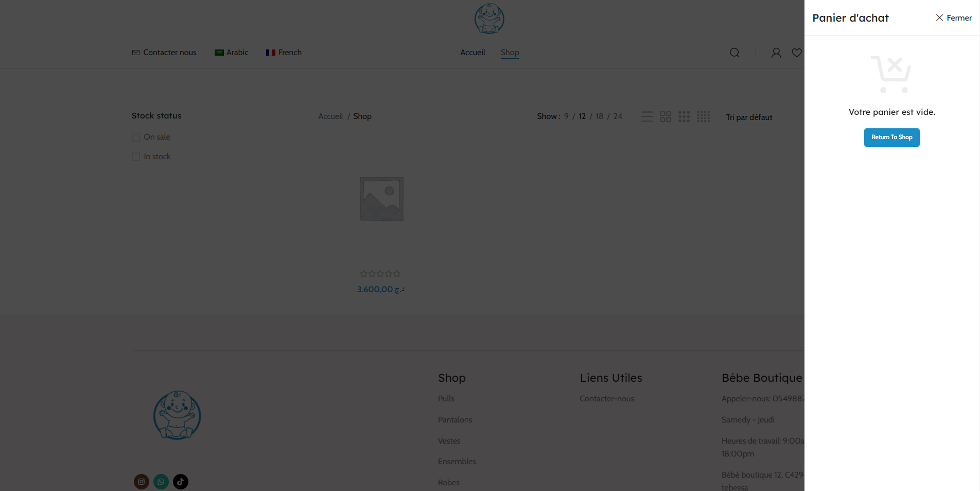Screen dimensions: 980x491
Task: Click the product placeholder thumbnail
Action: click(381, 199)
